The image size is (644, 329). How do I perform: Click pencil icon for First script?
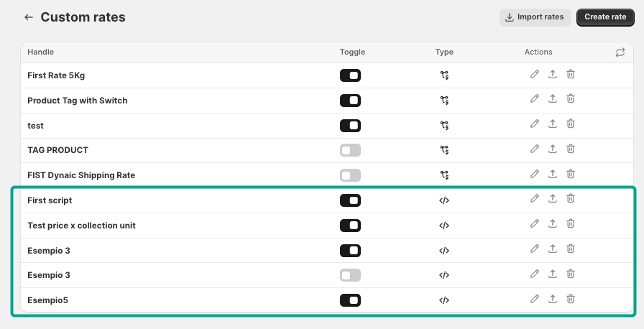click(x=534, y=200)
